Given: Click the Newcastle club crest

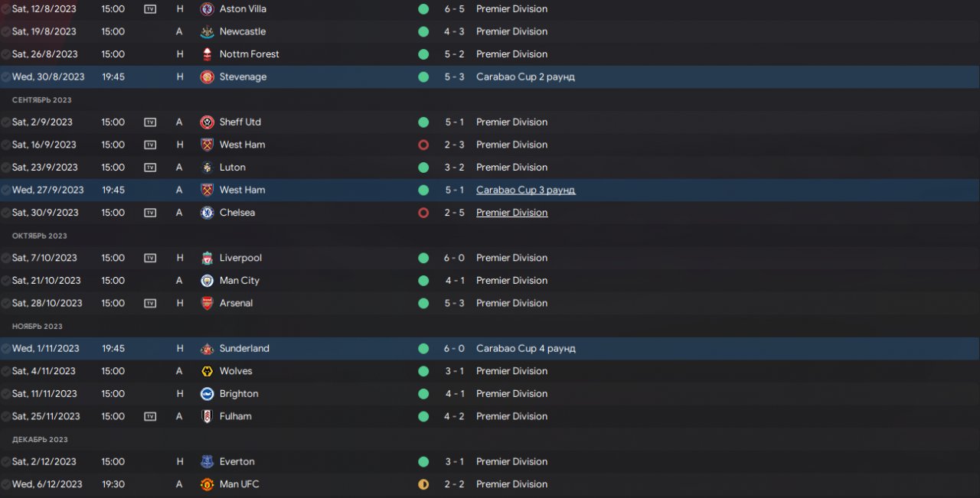Looking at the screenshot, I should (207, 31).
